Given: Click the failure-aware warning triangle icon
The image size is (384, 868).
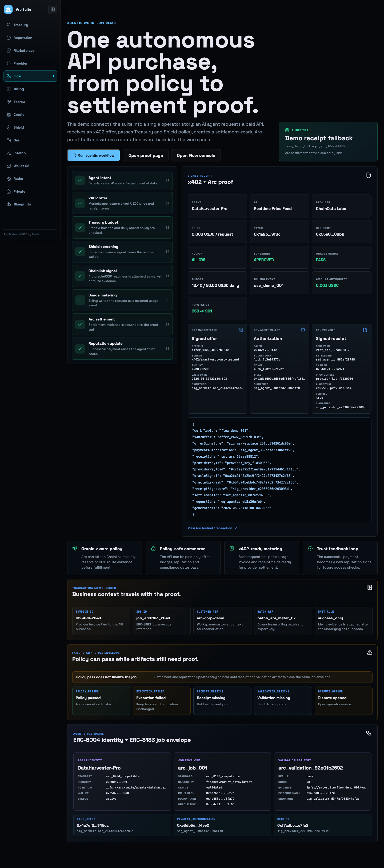Looking at the screenshot, I should point(370,652).
